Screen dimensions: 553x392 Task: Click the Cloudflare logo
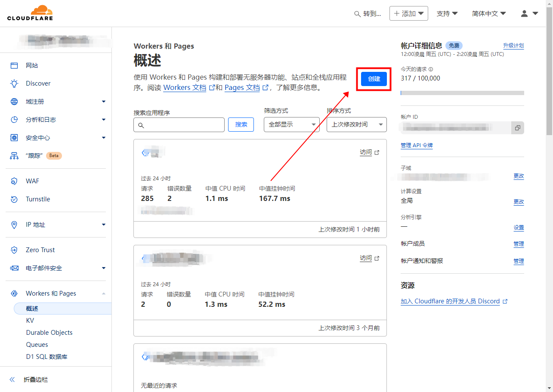pos(30,13)
